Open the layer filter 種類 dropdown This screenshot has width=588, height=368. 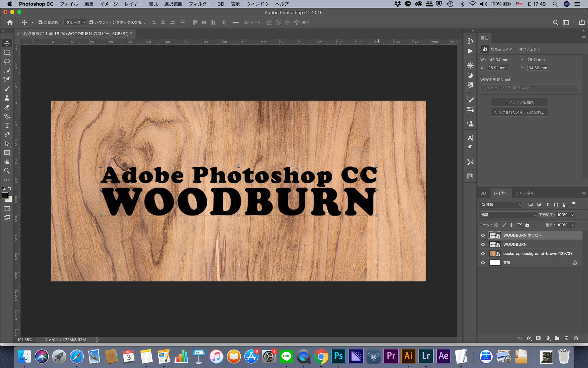pos(501,205)
